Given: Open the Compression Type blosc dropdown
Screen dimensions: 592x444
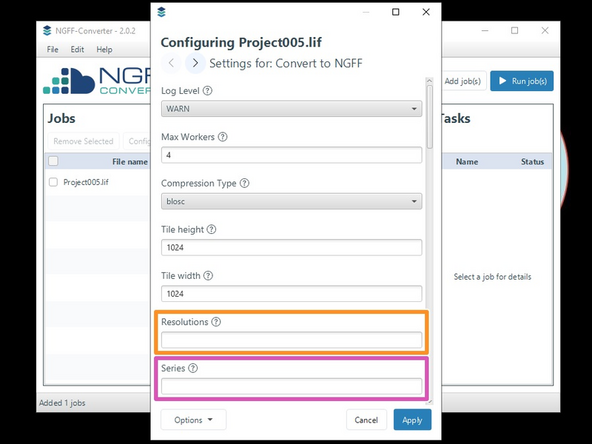Looking at the screenshot, I should click(x=291, y=201).
